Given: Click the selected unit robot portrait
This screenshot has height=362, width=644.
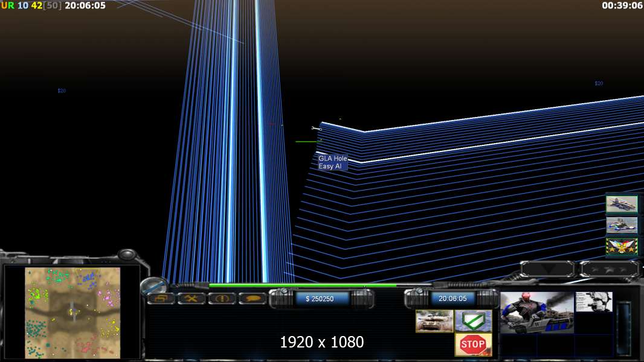Looking at the screenshot, I should click(536, 313).
